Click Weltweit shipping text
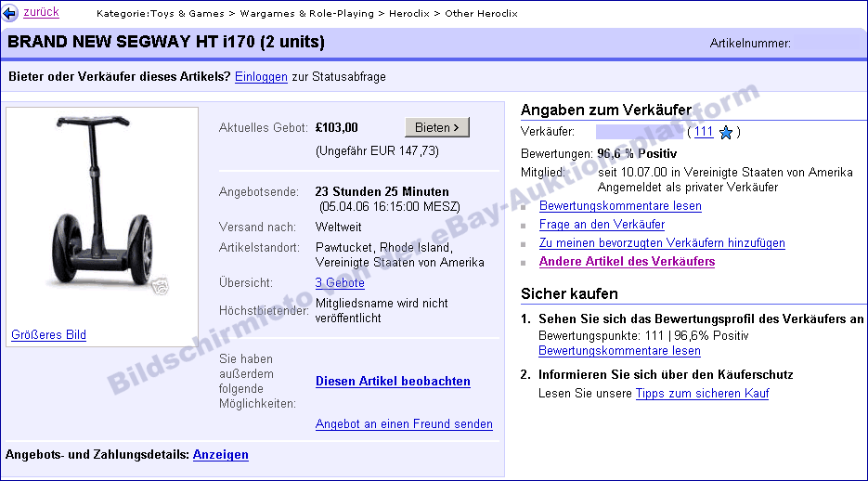The image size is (868, 481). (338, 227)
